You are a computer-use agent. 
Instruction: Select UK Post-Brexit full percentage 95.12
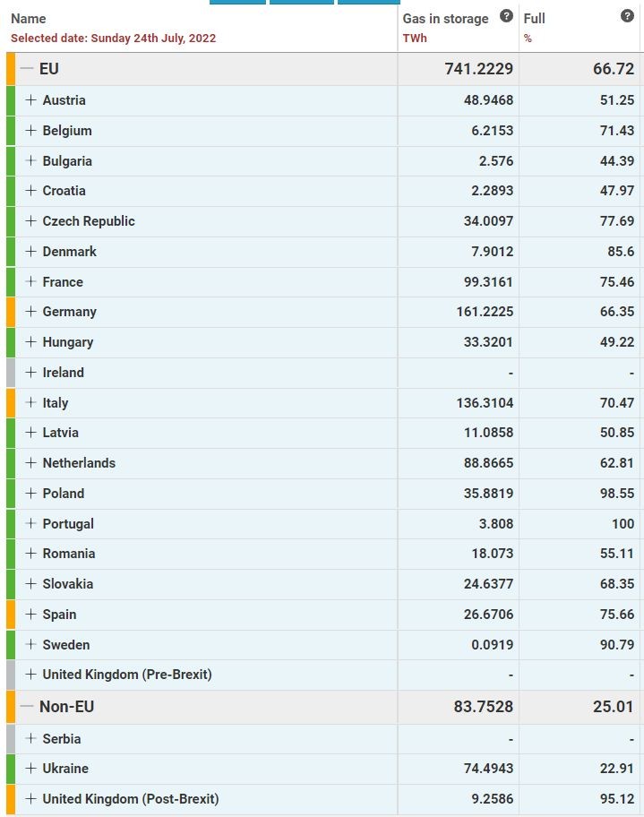(x=617, y=799)
